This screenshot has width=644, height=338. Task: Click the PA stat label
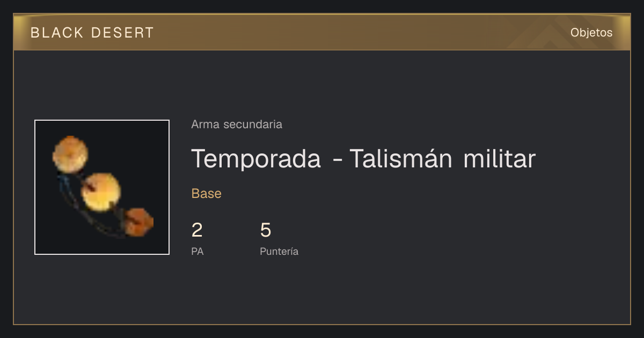197,252
